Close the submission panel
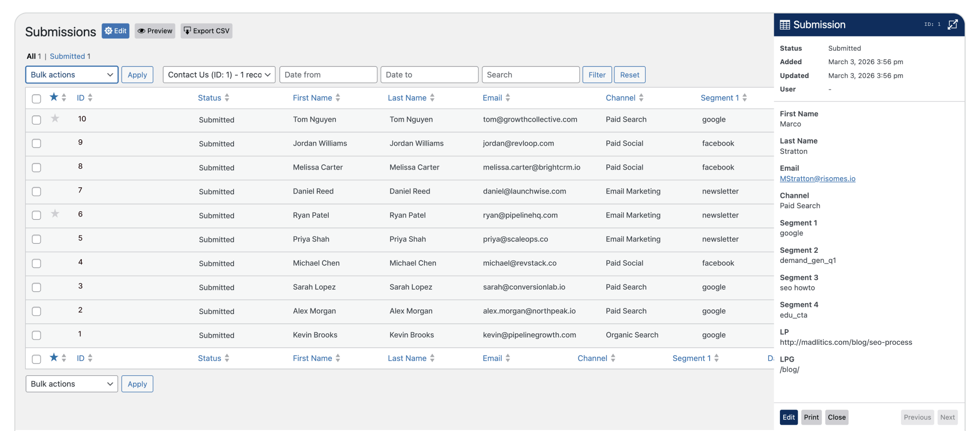Viewport: 980px width, 431px height. pos(837,417)
